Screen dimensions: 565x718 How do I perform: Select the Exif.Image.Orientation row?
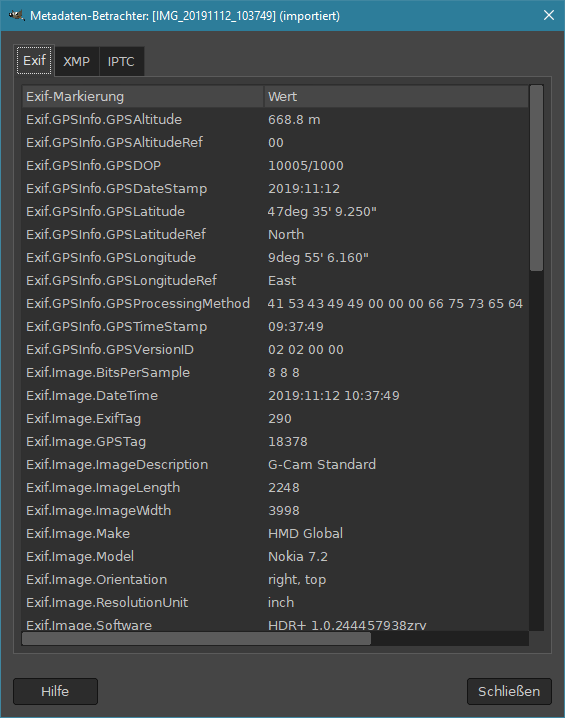tap(275, 579)
